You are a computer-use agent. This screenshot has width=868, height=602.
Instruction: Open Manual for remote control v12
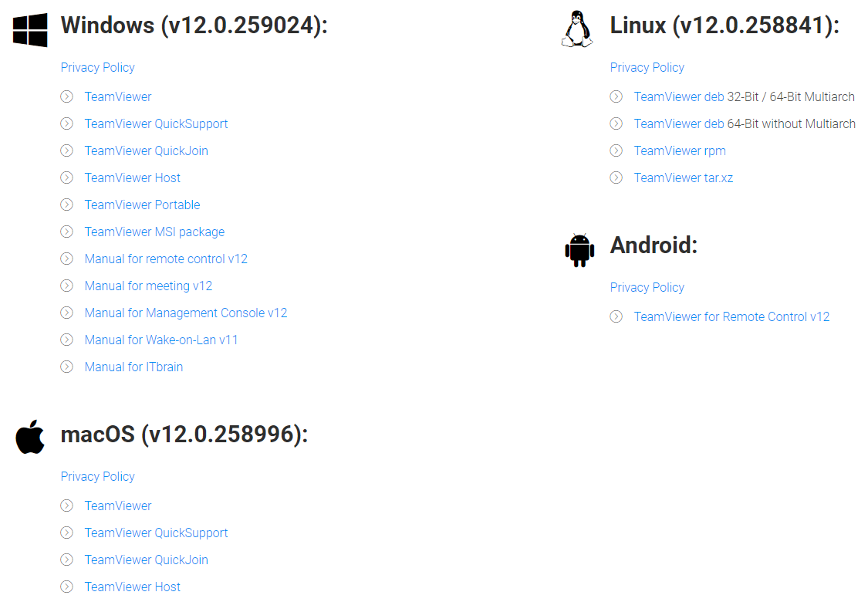click(166, 259)
